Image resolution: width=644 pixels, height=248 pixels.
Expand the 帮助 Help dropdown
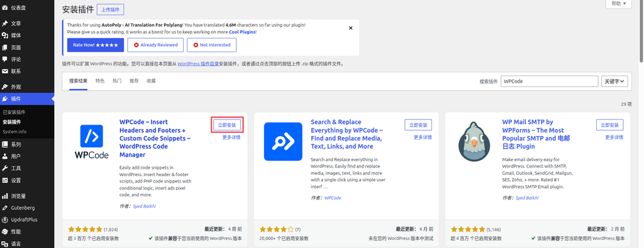coord(619,3)
